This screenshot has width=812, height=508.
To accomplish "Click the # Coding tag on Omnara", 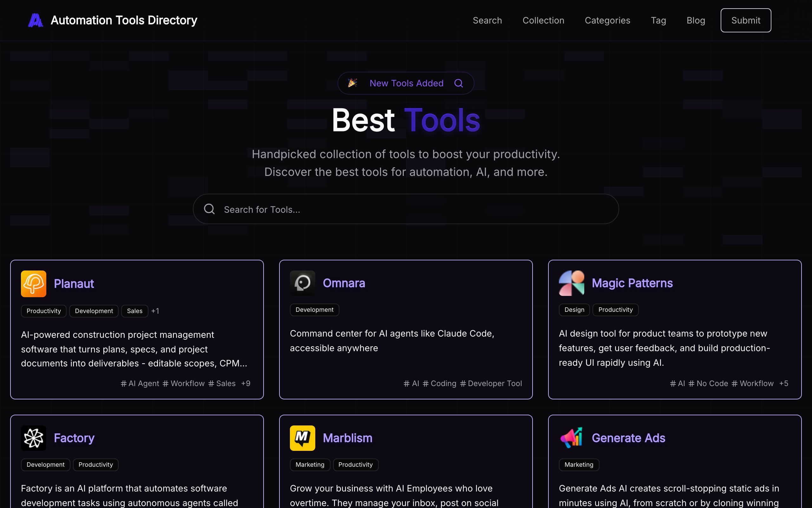I will point(440,383).
